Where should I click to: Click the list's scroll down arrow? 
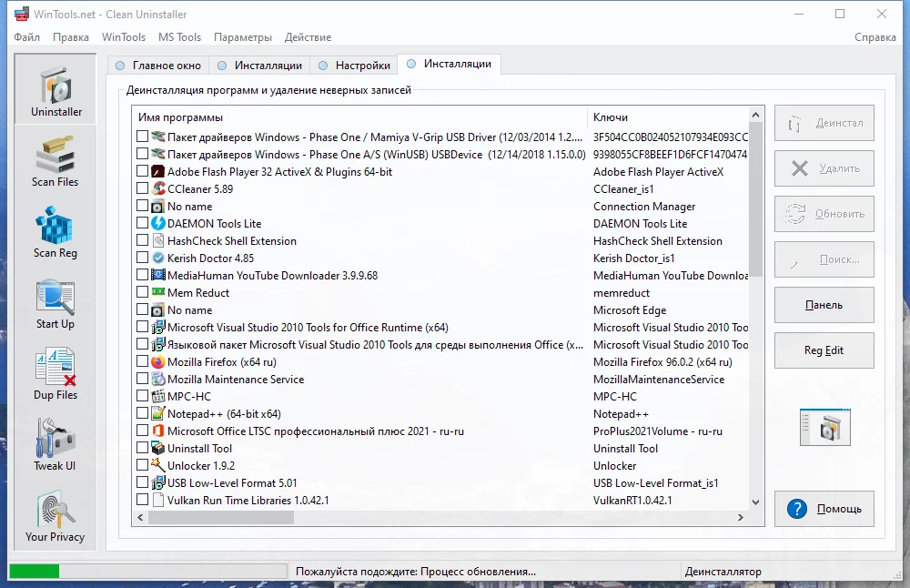755,502
